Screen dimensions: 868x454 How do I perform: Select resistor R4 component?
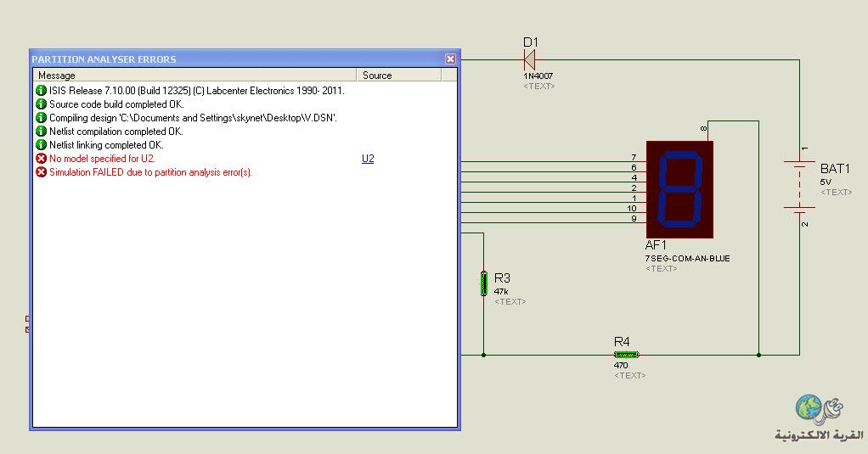pos(627,355)
